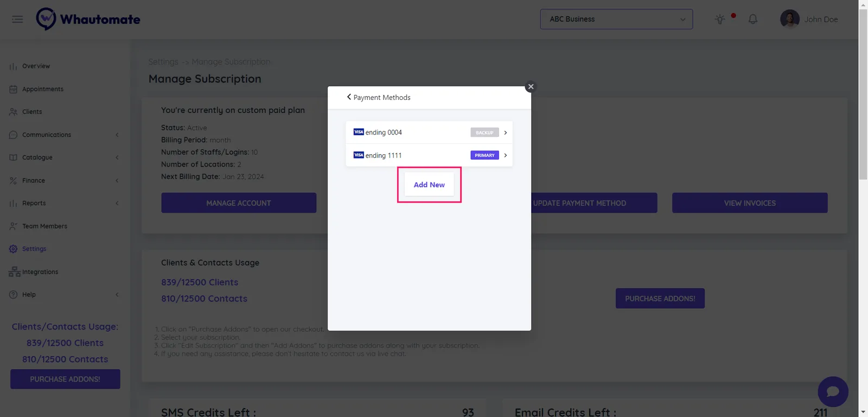Click the Team Members icon

click(13, 226)
